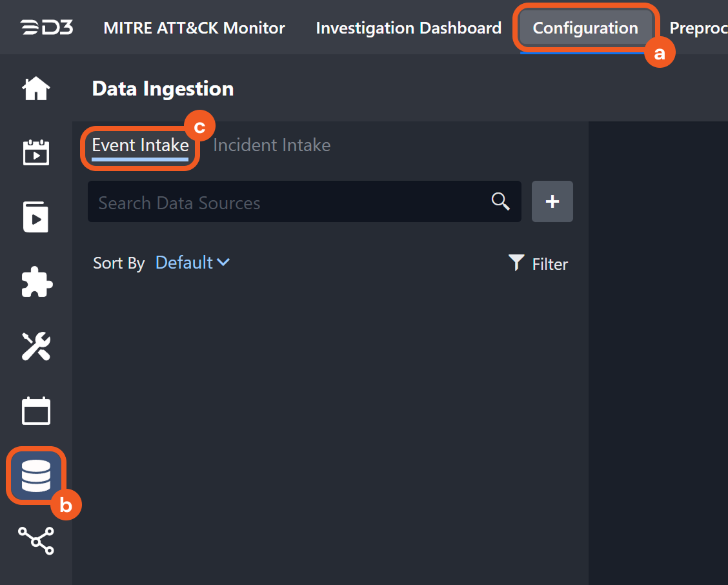Viewport: 728px width, 585px height.
Task: Open the Playbooks sidebar icon
Action: click(36, 217)
